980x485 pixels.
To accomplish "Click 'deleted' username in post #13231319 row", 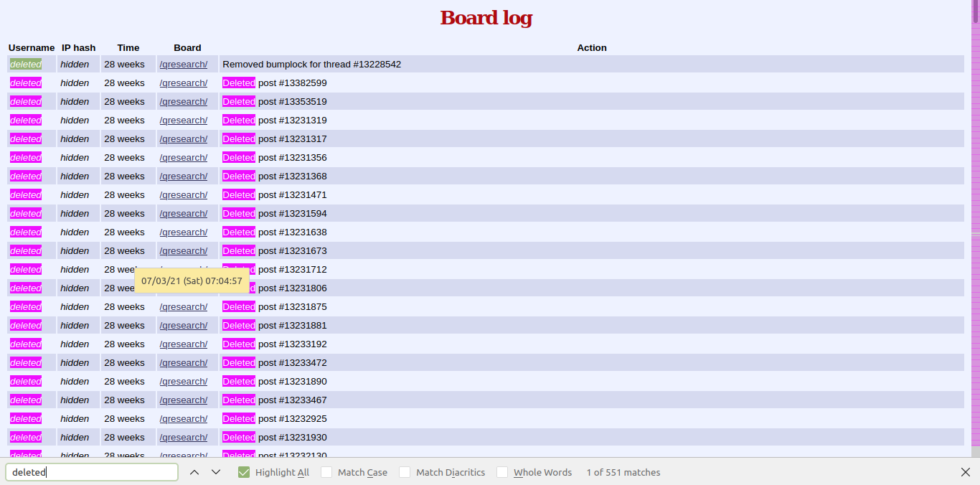I will [26, 121].
